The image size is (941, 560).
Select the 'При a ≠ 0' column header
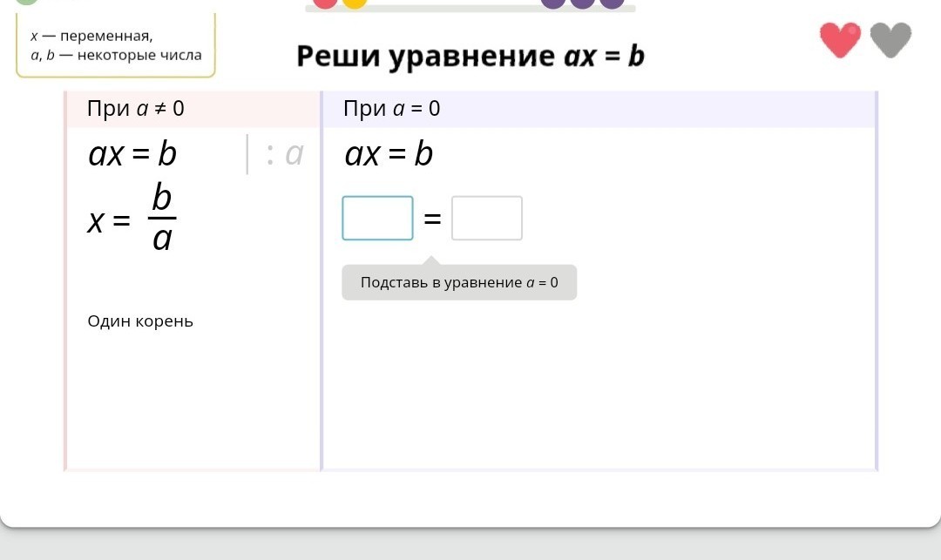136,109
